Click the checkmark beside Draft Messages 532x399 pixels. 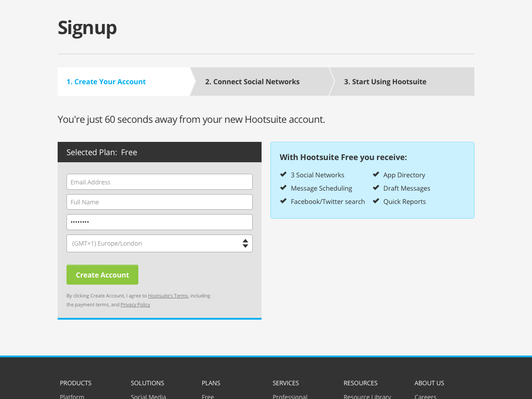376,188
